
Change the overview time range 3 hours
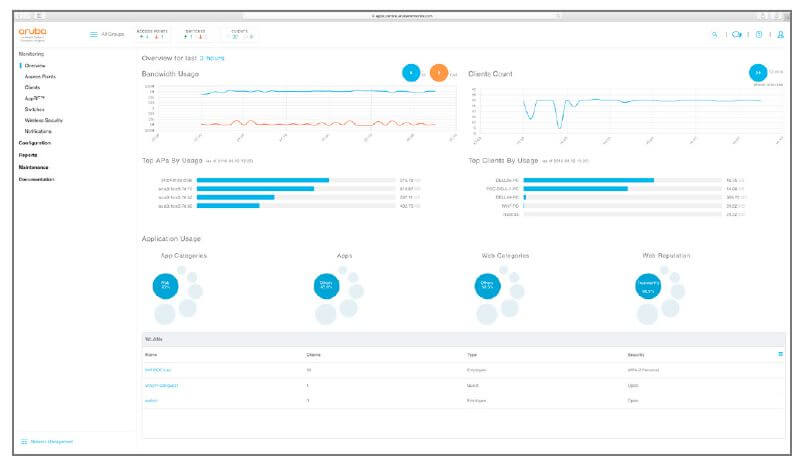point(212,58)
